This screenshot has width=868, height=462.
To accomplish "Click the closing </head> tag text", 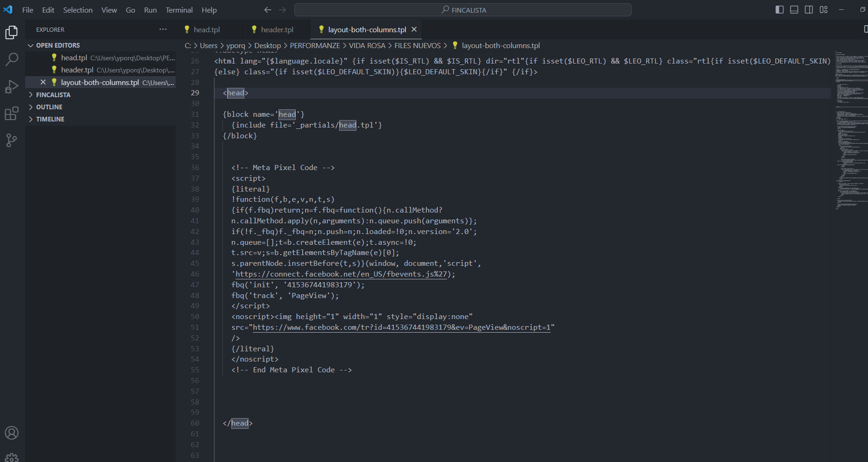I will (238, 423).
